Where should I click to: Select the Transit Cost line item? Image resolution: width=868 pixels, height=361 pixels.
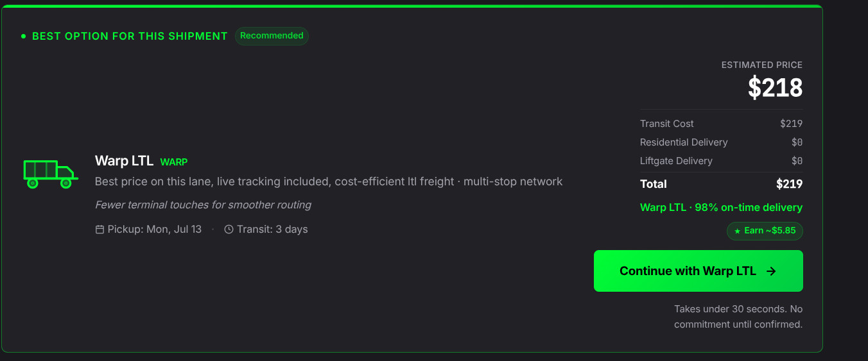[x=721, y=124]
